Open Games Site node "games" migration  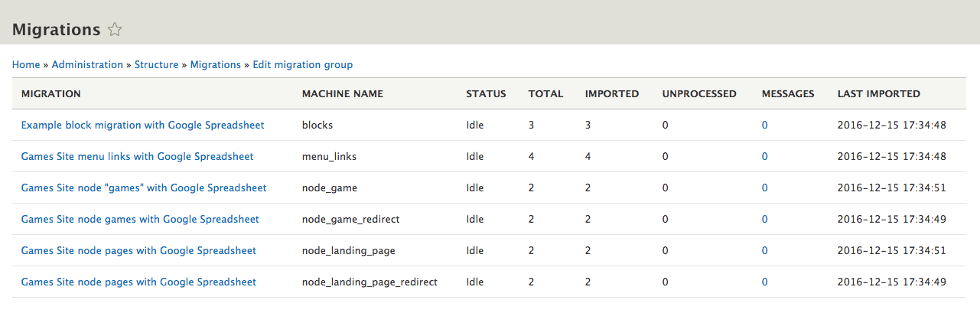coord(144,187)
